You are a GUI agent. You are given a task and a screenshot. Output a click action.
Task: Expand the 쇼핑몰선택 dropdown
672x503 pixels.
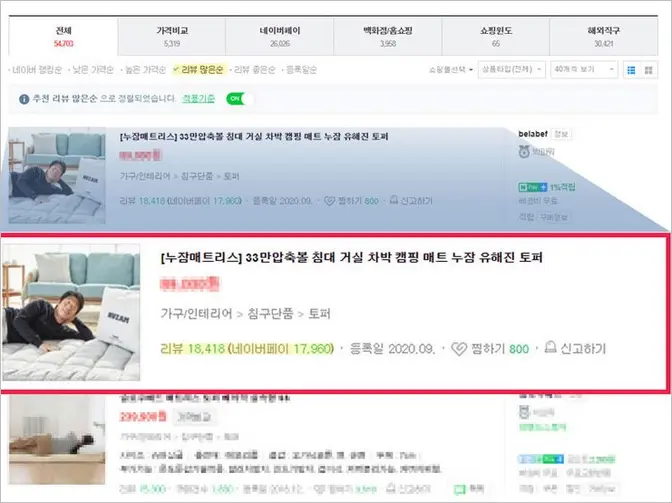pyautogui.click(x=451, y=69)
